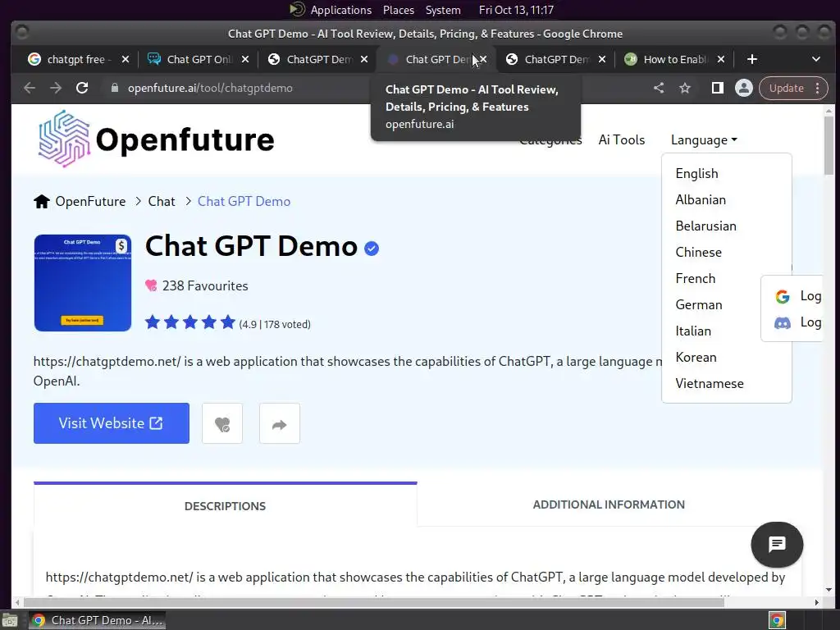
Task: Select Belarusian from language list
Action: 705,226
